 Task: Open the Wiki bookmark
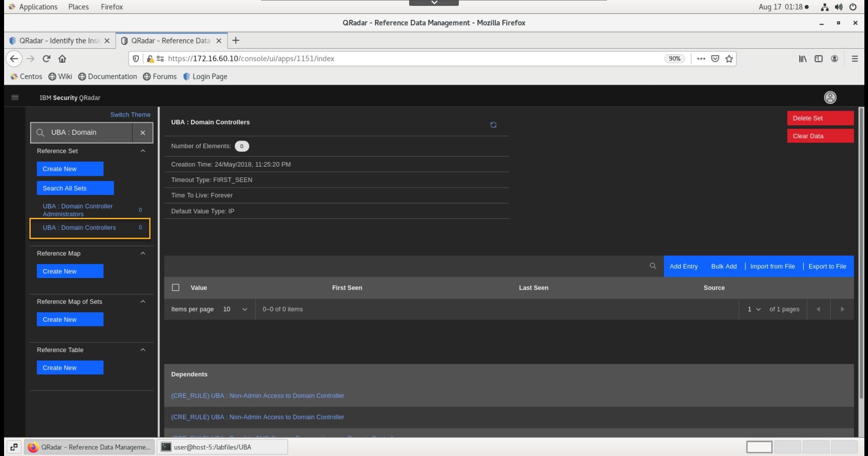click(60, 77)
